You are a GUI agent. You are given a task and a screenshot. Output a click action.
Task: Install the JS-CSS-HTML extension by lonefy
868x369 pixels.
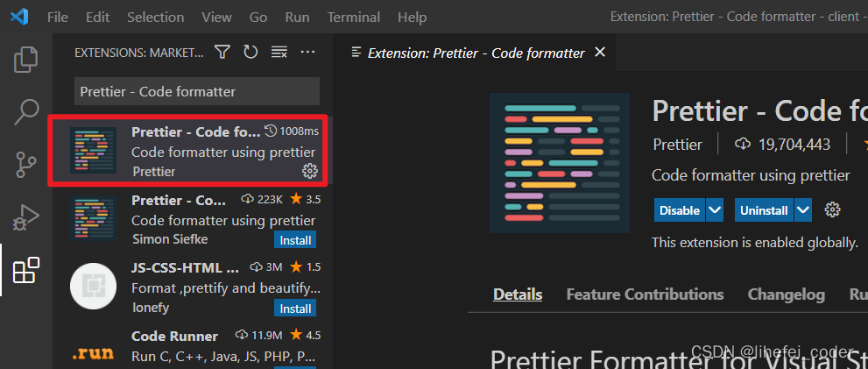295,309
